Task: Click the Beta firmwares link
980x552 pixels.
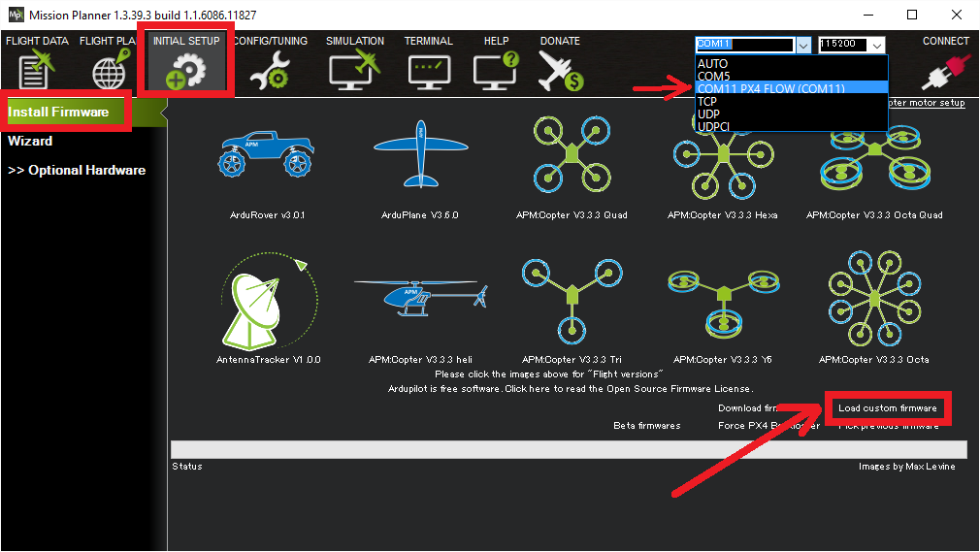Action: (x=646, y=426)
